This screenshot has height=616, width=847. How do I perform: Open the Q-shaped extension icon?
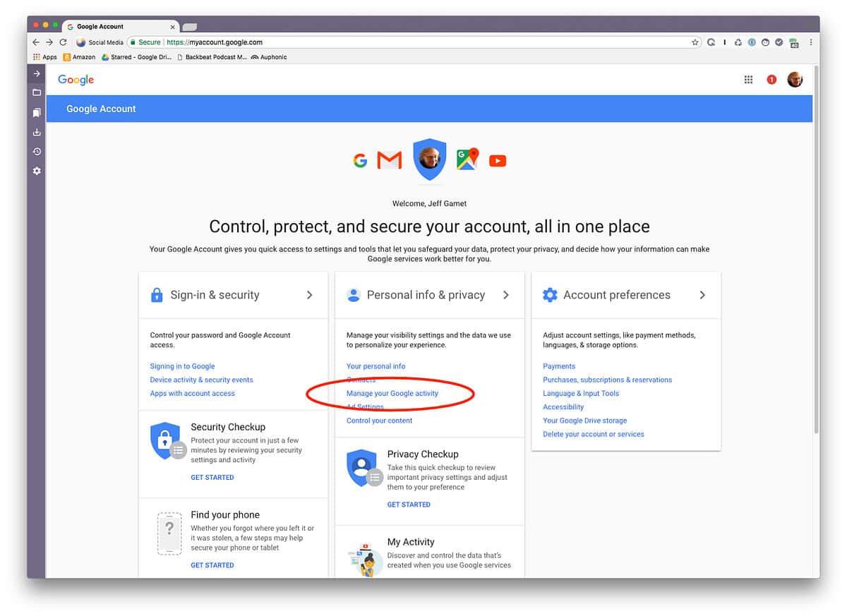coord(711,42)
